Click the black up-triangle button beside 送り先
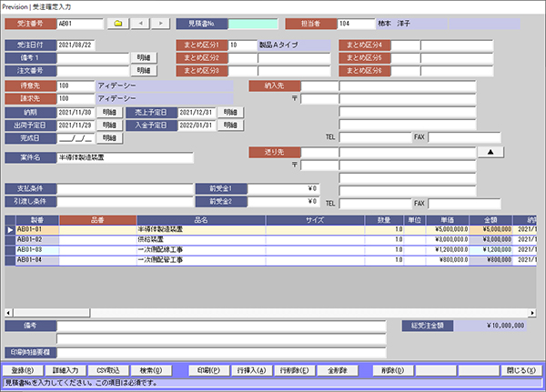546x392 pixels. pos(490,152)
